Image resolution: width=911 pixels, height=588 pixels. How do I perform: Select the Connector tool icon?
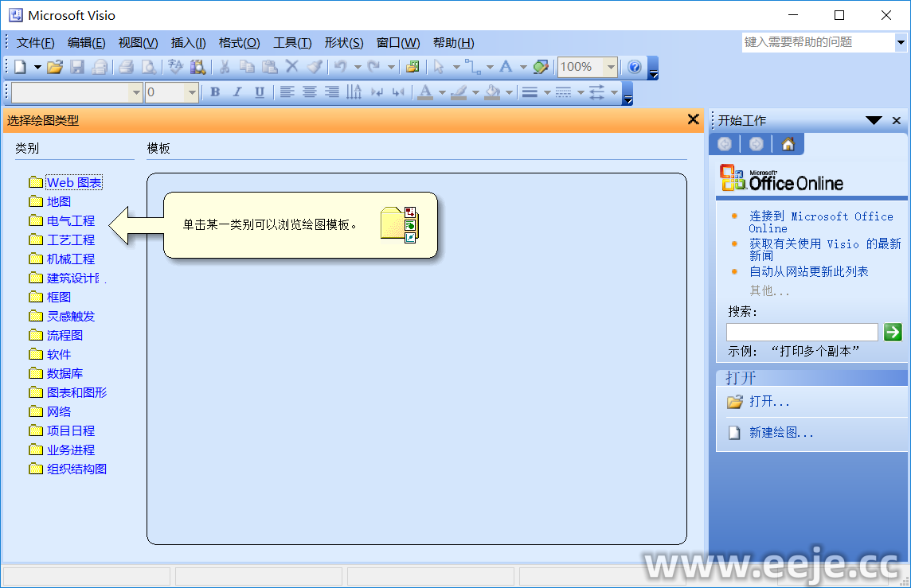pos(473,68)
